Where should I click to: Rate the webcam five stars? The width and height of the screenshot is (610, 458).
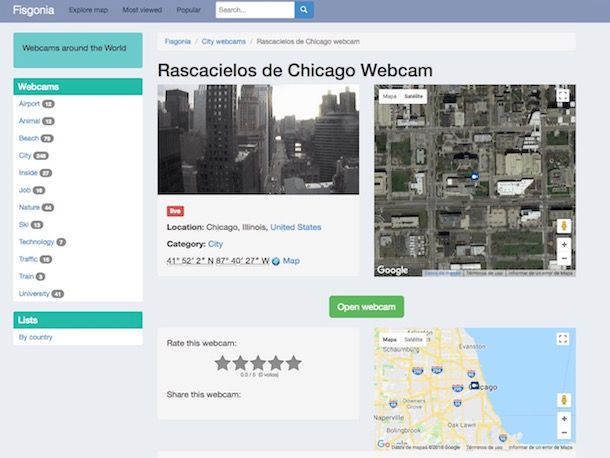pyautogui.click(x=293, y=363)
